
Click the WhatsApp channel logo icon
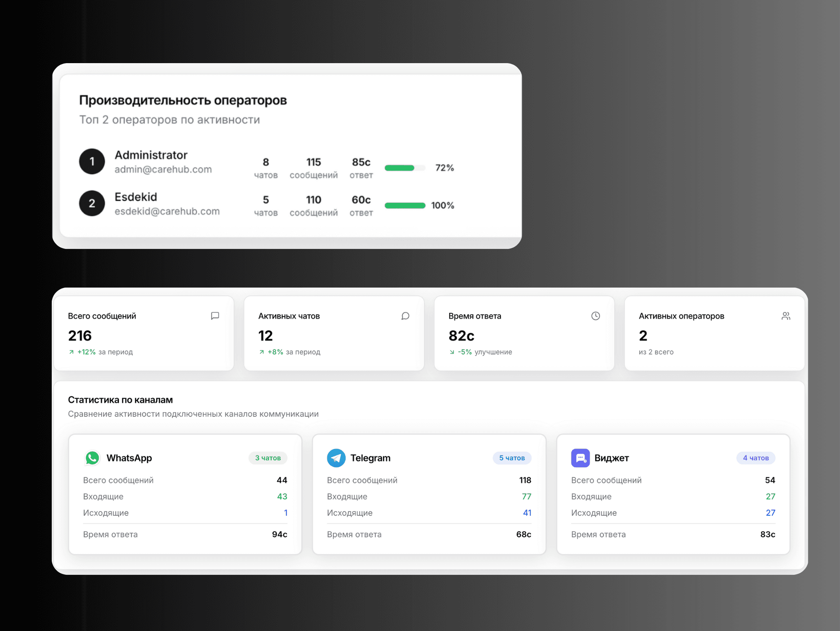[x=93, y=458]
